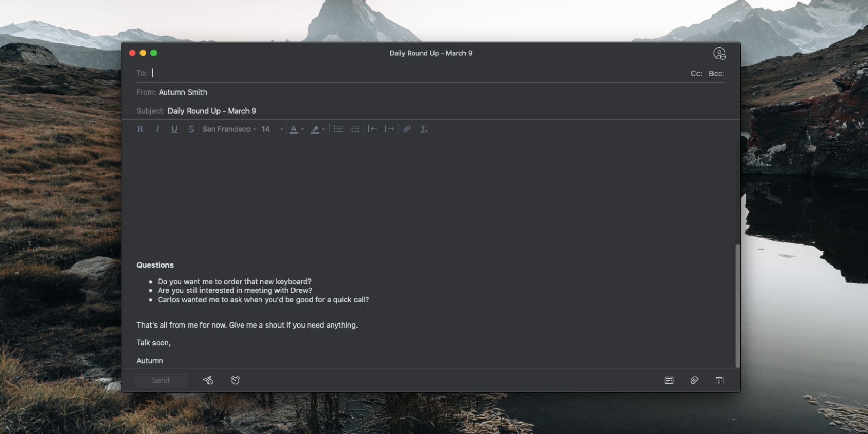Click into the To recipient field
This screenshot has width=868, height=434.
[419, 73]
